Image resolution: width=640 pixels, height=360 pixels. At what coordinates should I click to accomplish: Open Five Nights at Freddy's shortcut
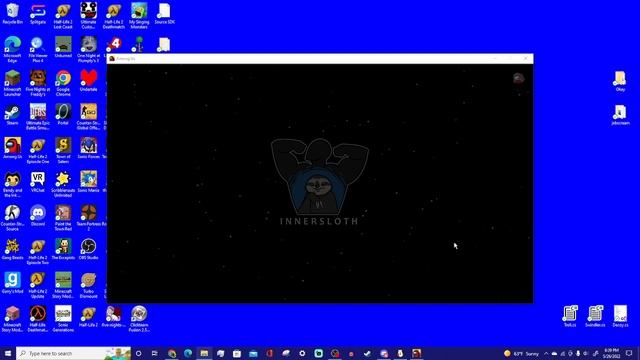click(38, 83)
